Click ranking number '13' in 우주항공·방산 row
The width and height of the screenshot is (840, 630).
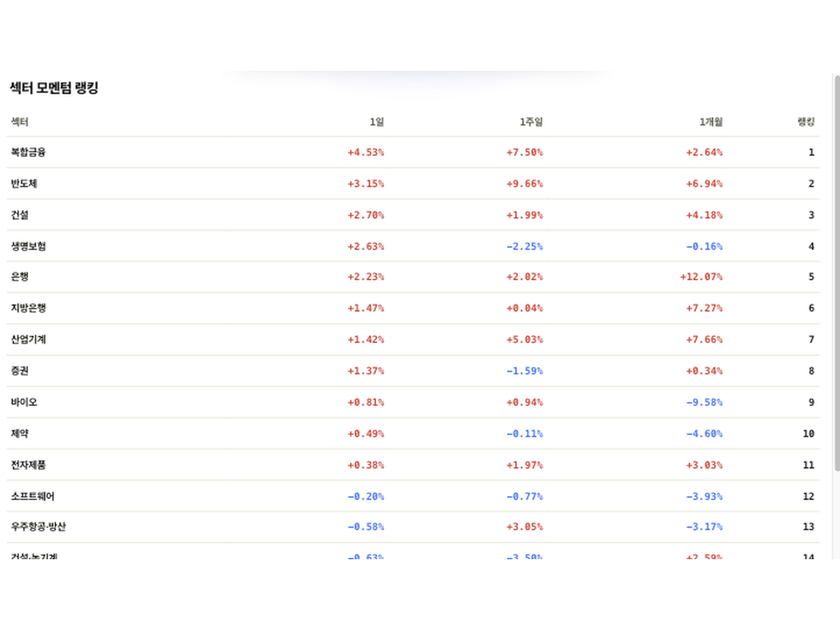pos(809,527)
